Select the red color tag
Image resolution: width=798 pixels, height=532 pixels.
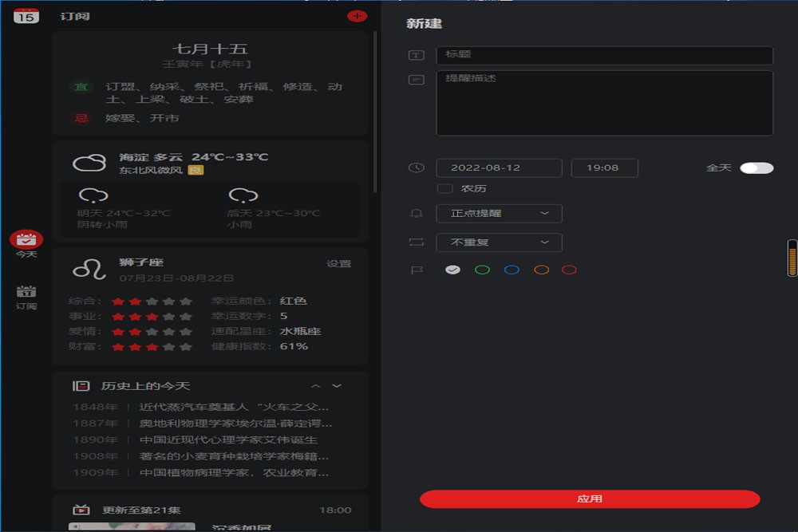click(569, 270)
